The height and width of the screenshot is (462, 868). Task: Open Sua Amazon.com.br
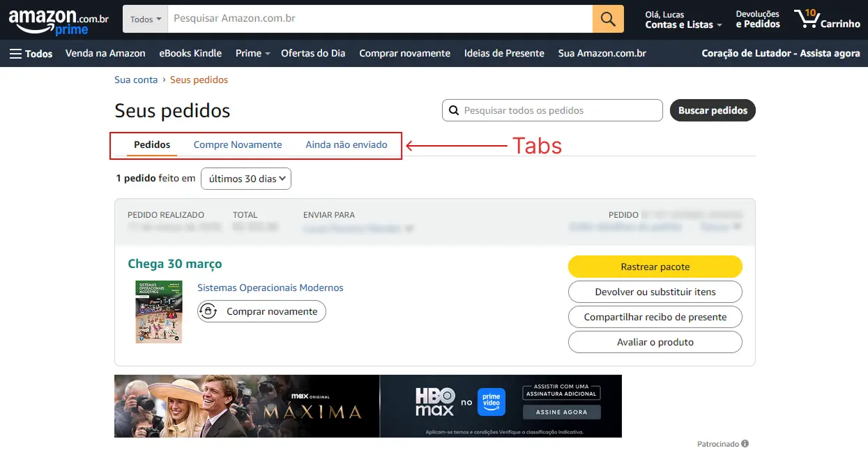(x=602, y=53)
